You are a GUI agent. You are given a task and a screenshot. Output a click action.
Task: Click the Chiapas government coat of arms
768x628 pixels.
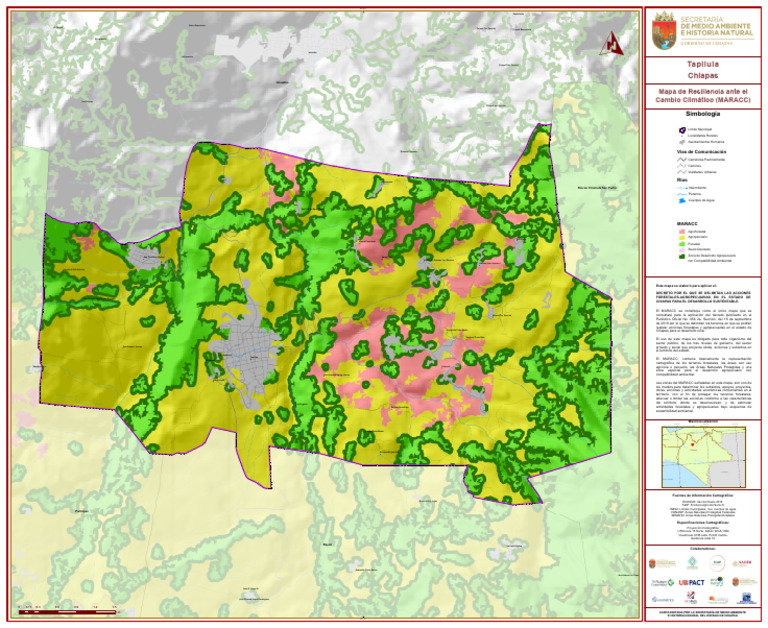point(664,31)
